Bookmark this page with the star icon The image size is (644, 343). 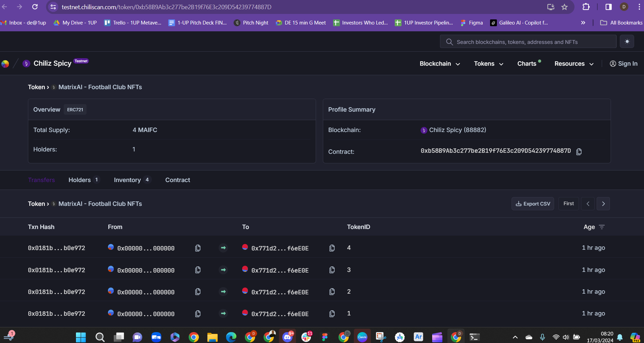click(565, 7)
